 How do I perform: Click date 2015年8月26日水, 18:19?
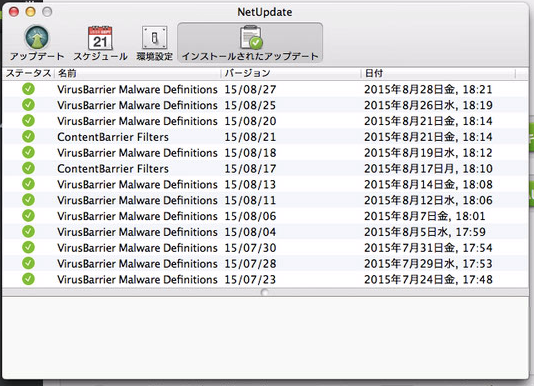[x=428, y=105]
